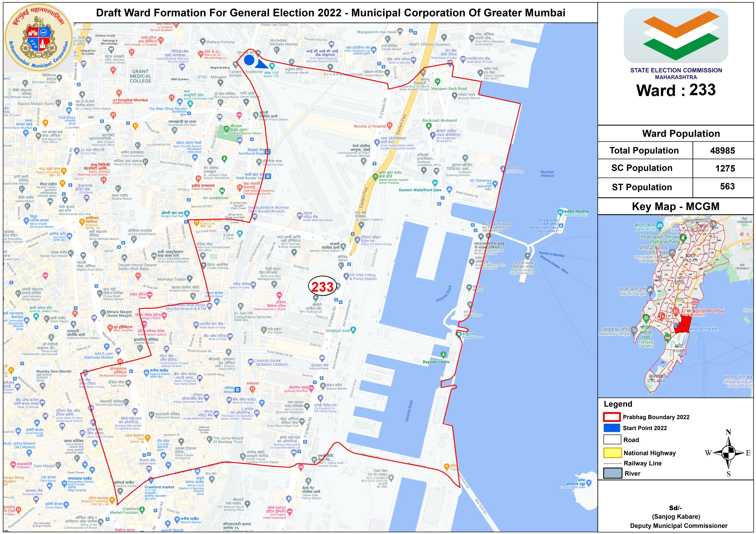Click the Crawford Market Fountain green pin
Image resolution: width=756 pixels, height=534 pixels.
coord(142,510)
